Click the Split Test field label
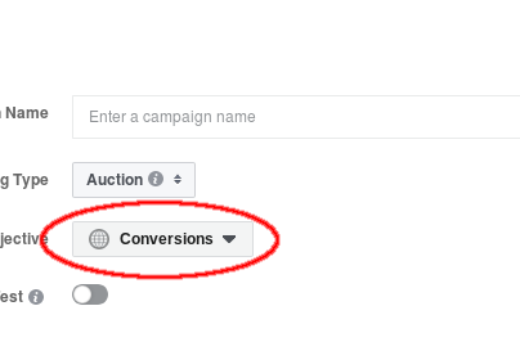Screen dimensions: 520x360 (12, 297)
